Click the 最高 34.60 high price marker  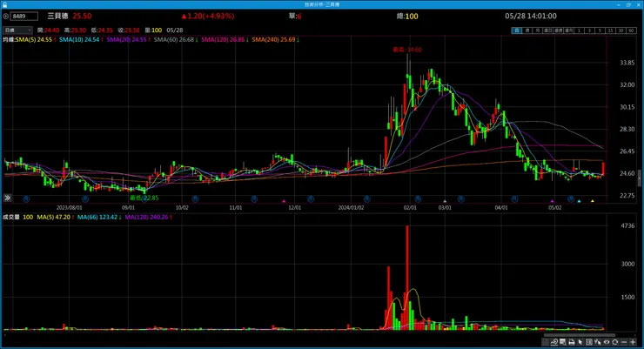tap(407, 50)
